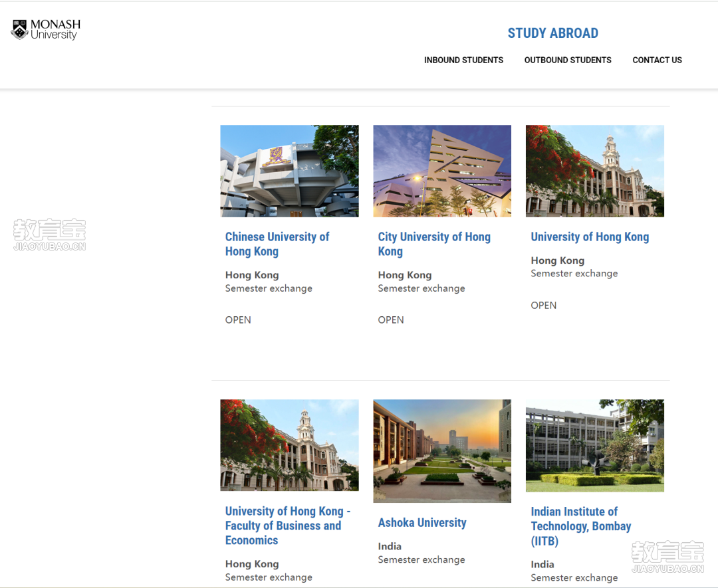This screenshot has width=718, height=588.
Task: Open the Faculty of Business and Economics link
Action: tap(288, 526)
